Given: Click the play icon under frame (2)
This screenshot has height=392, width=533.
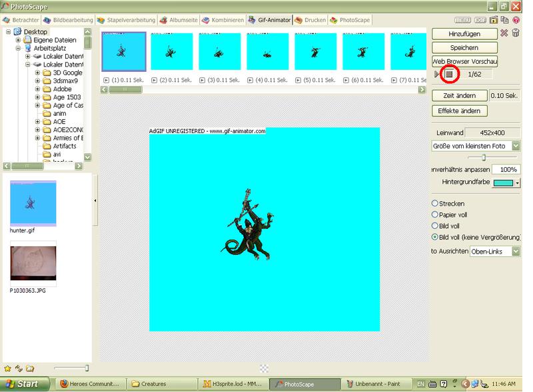Looking at the screenshot, I should tap(154, 80).
